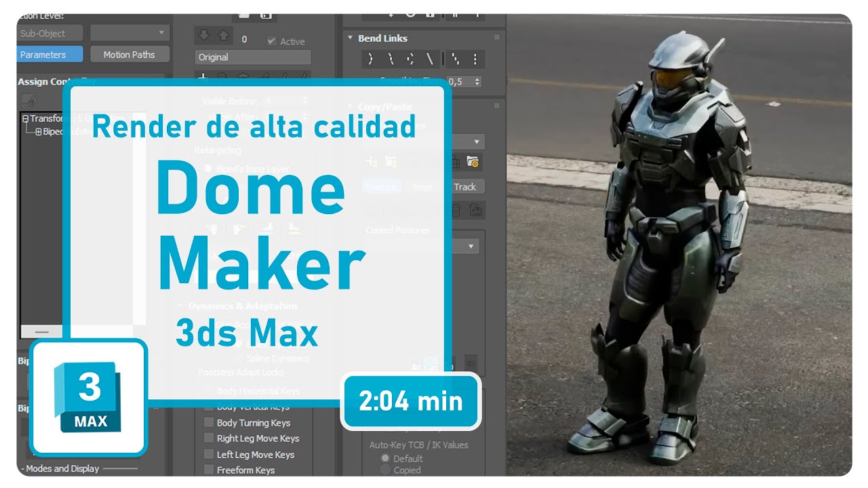The width and height of the screenshot is (868, 488).
Task: Click the Twist Links Mode icon
Action: [390, 59]
